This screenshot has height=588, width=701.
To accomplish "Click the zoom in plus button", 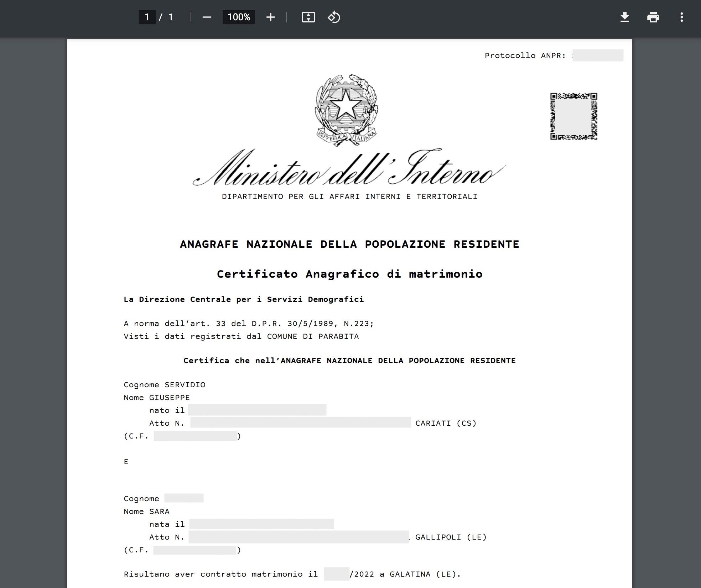I will pyautogui.click(x=270, y=17).
